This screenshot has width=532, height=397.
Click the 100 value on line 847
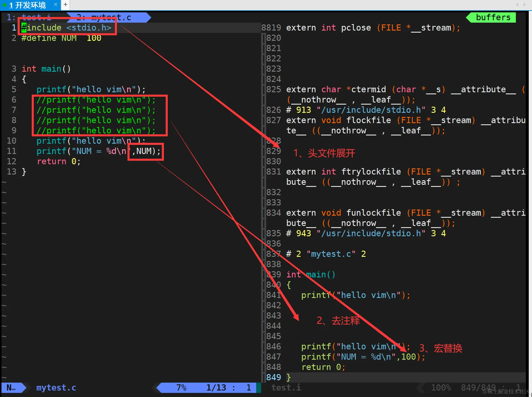[409, 357]
